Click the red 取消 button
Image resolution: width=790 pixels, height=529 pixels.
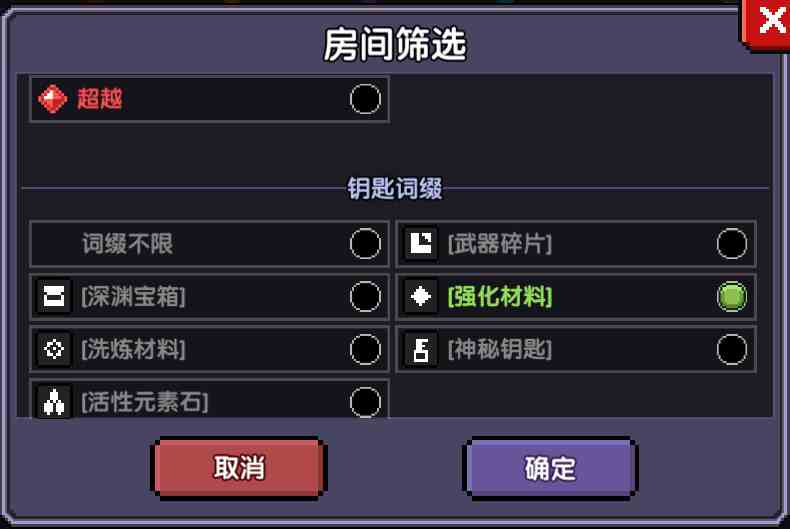[x=239, y=468]
